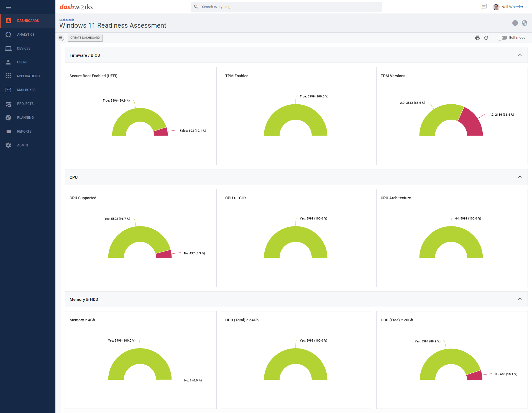Open Analytics in the sidebar
Image resolution: width=532 pixels, height=413 pixels.
pyautogui.click(x=26, y=35)
